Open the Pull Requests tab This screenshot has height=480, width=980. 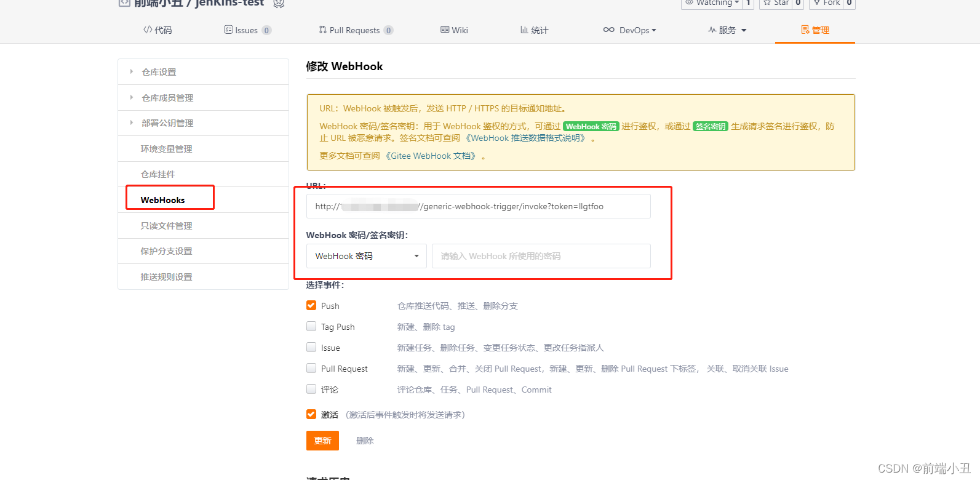coord(356,30)
